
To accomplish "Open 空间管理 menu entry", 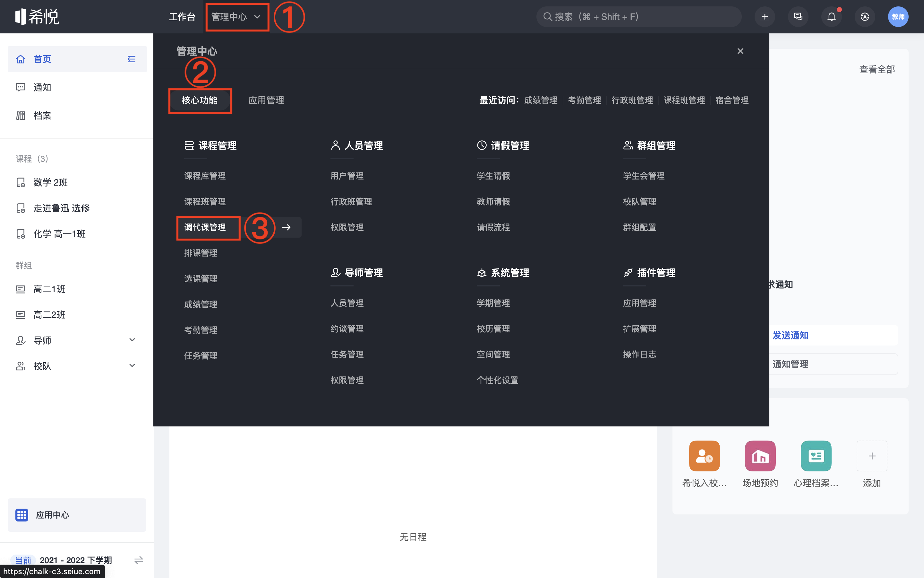I will pyautogui.click(x=493, y=355).
